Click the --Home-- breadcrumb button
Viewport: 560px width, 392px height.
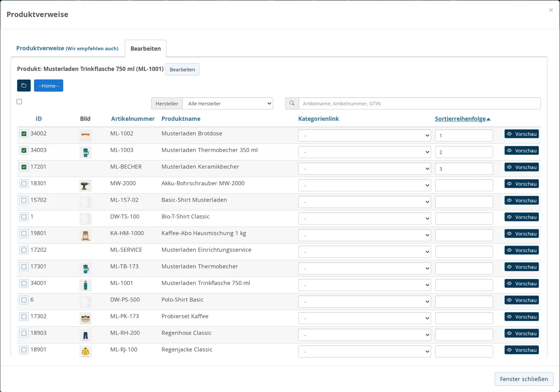pyautogui.click(x=49, y=86)
